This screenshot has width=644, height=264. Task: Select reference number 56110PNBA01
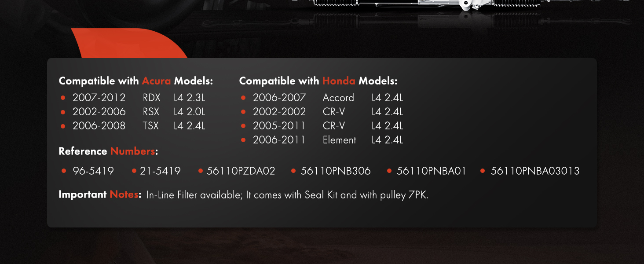click(x=431, y=171)
